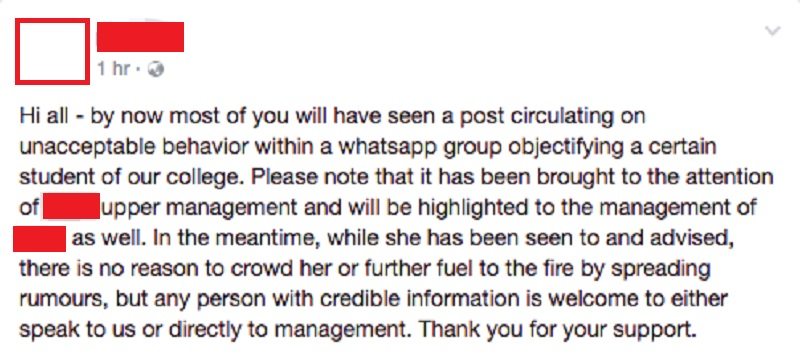Viewport: 800px width, 364px height.
Task: Click the public globe privacy icon
Action: coord(156,69)
